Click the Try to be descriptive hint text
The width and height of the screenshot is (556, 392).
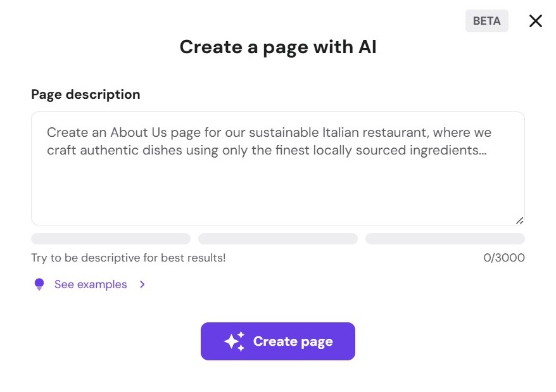[129, 258]
